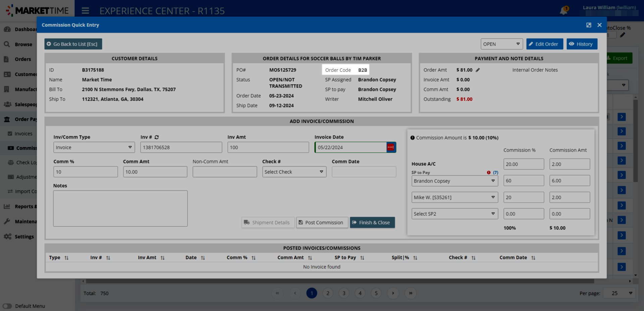Go to page 2 of the list
This screenshot has width=644, height=311.
click(328, 293)
